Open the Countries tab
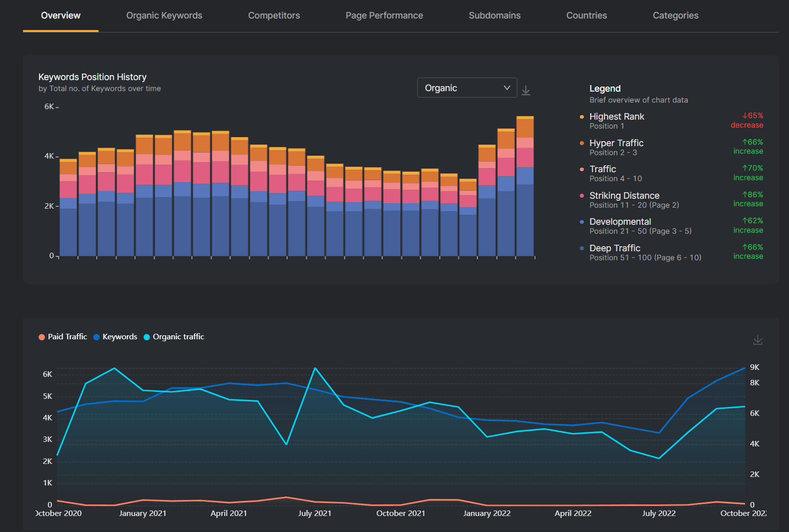This screenshot has width=789, height=532. tap(586, 16)
